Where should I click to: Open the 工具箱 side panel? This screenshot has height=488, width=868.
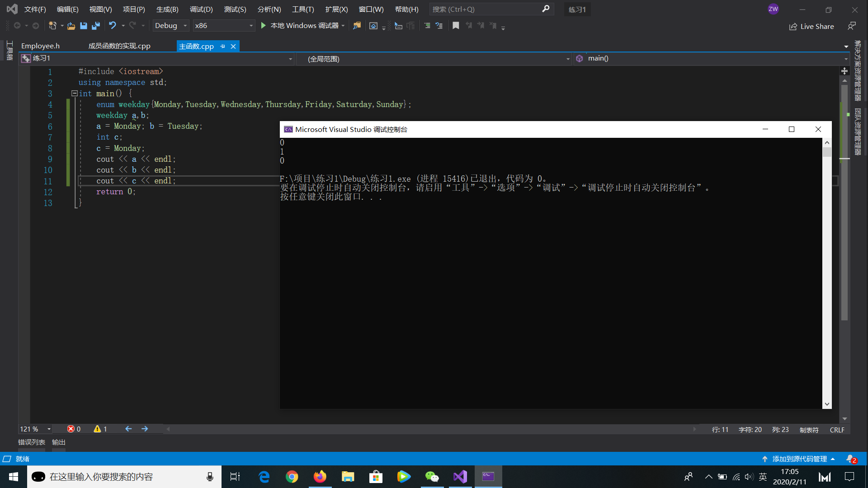pos(9,50)
